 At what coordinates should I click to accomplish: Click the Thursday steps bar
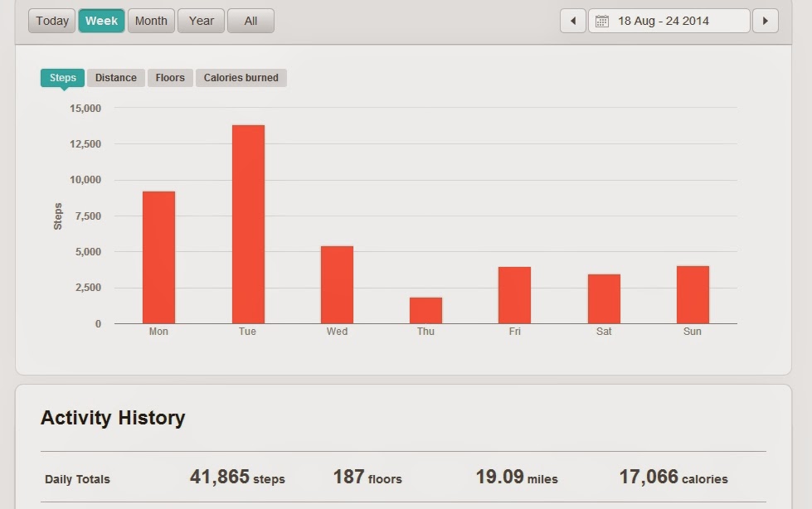pyautogui.click(x=425, y=310)
